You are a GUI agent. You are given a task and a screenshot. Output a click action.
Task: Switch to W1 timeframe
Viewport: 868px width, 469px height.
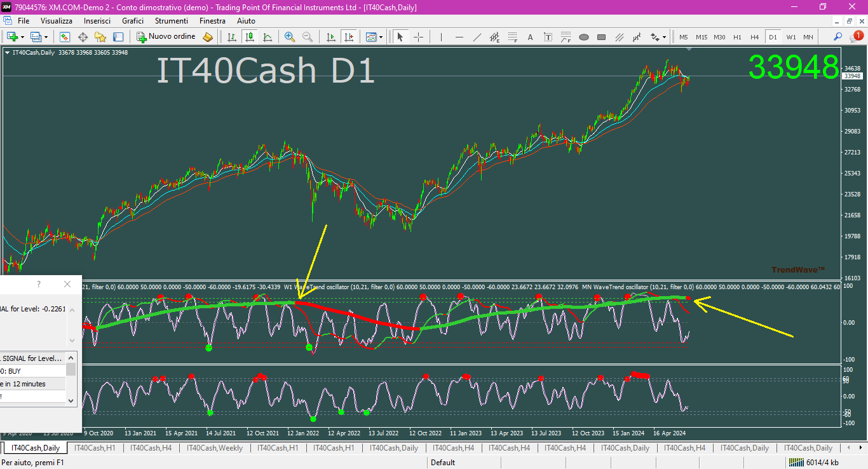click(790, 37)
